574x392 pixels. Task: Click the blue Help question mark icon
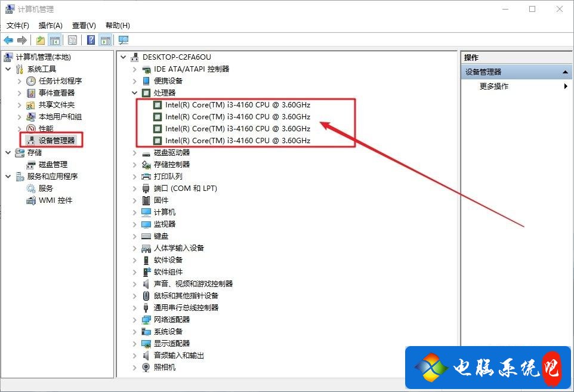click(91, 40)
